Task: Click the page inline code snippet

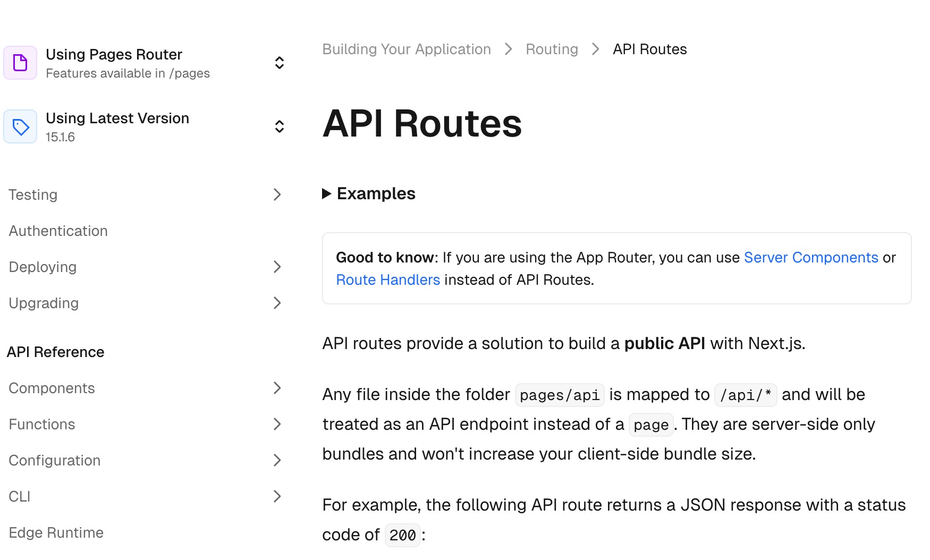Action: pos(651,425)
